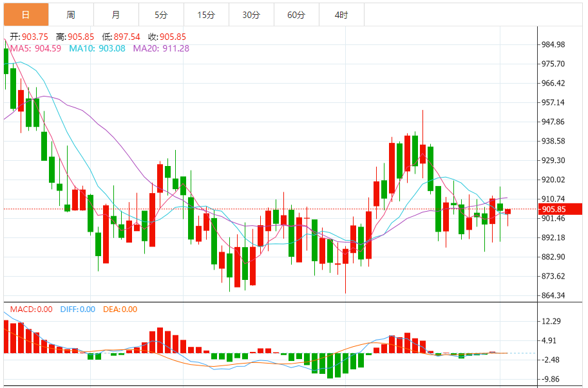Click the DIFF:0.00 label
Image resolution: width=588 pixels, height=388 pixels.
pos(78,309)
